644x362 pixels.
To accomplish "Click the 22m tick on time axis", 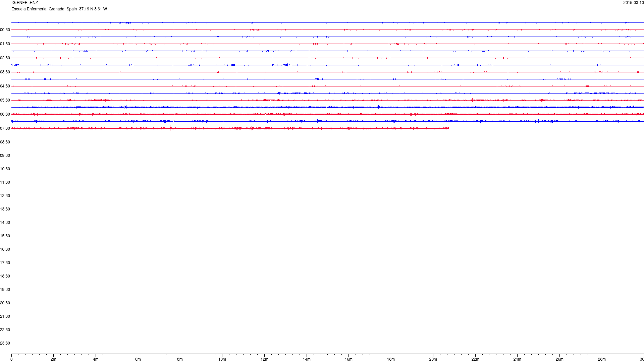I will point(475,359).
